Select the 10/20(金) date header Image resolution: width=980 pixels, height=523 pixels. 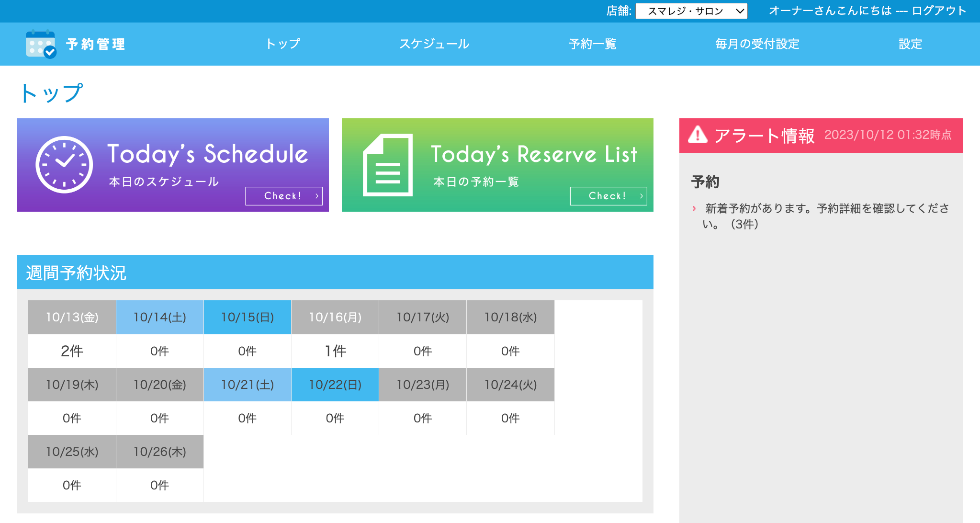(160, 385)
